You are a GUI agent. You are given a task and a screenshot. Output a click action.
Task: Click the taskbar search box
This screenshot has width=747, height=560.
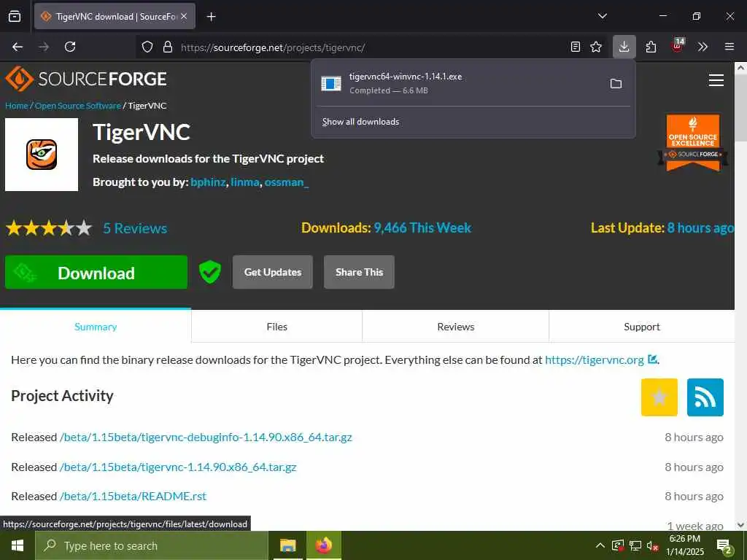(x=152, y=545)
